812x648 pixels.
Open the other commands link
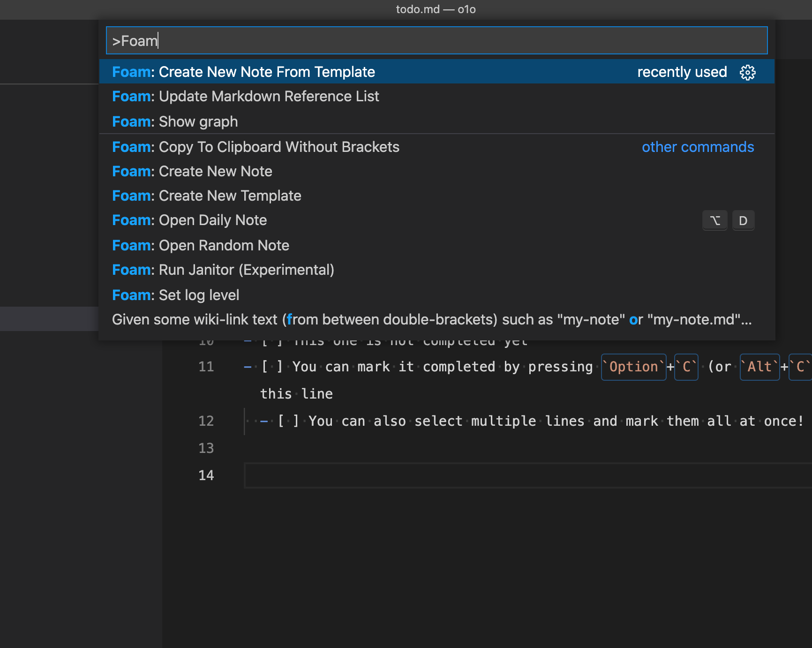[697, 147]
